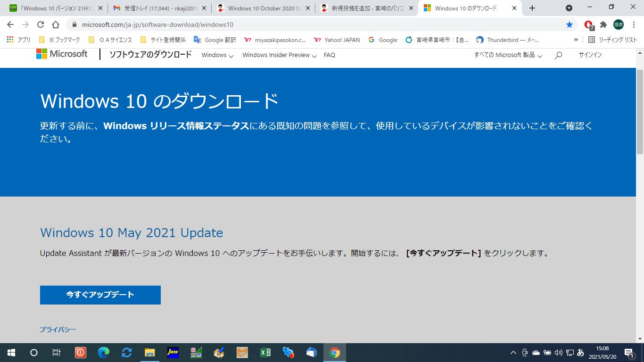Image resolution: width=644 pixels, height=362 pixels.
Task: Open the Extensions puzzle piece icon
Action: [603, 25]
